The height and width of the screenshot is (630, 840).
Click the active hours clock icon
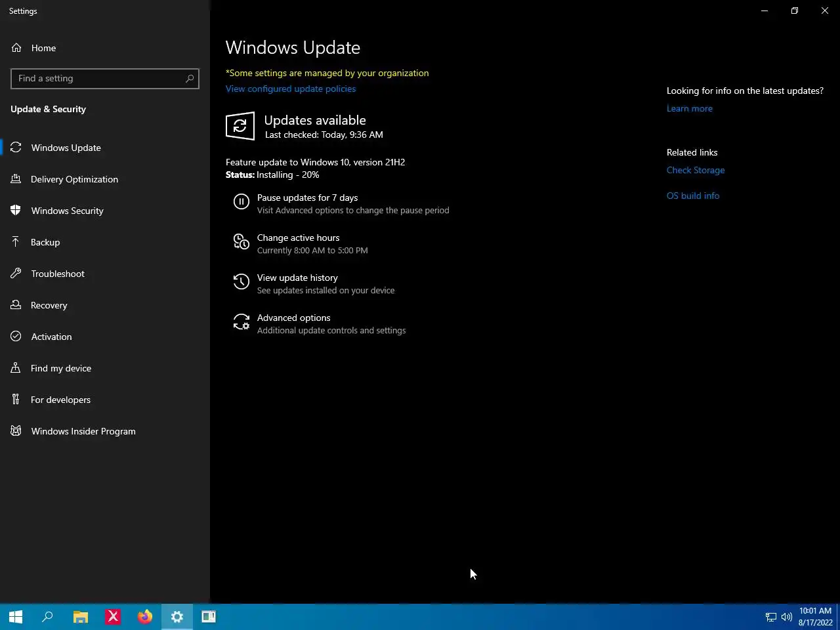coord(241,243)
